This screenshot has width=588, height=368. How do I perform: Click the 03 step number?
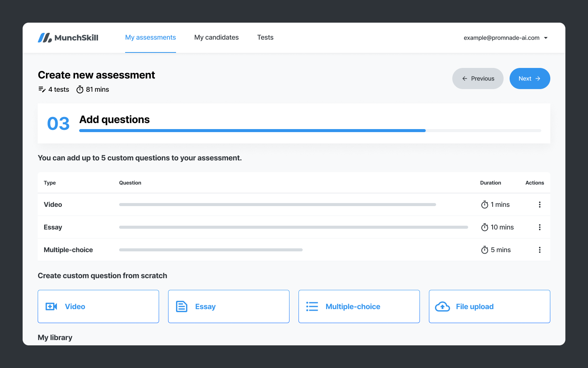coord(58,123)
